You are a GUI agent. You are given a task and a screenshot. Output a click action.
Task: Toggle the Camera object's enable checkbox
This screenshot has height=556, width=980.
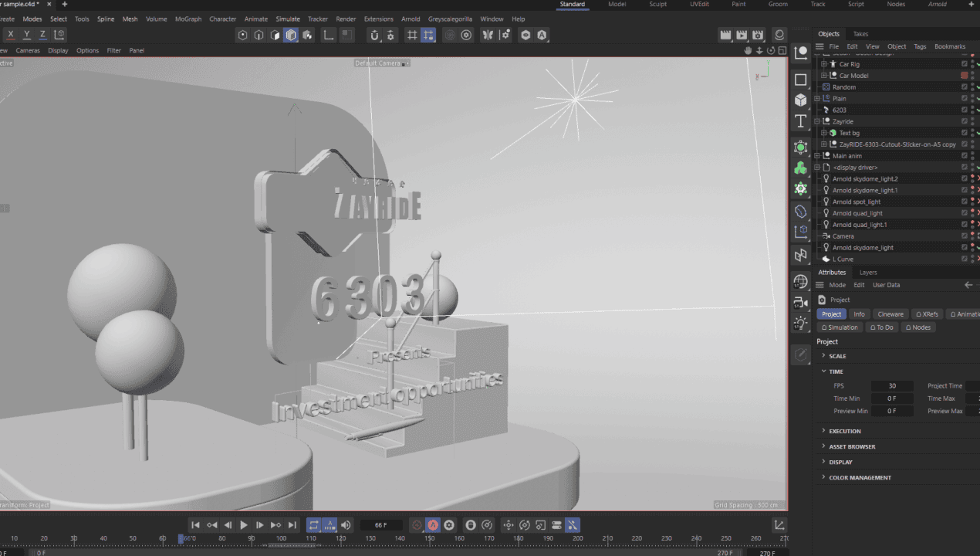(x=964, y=236)
